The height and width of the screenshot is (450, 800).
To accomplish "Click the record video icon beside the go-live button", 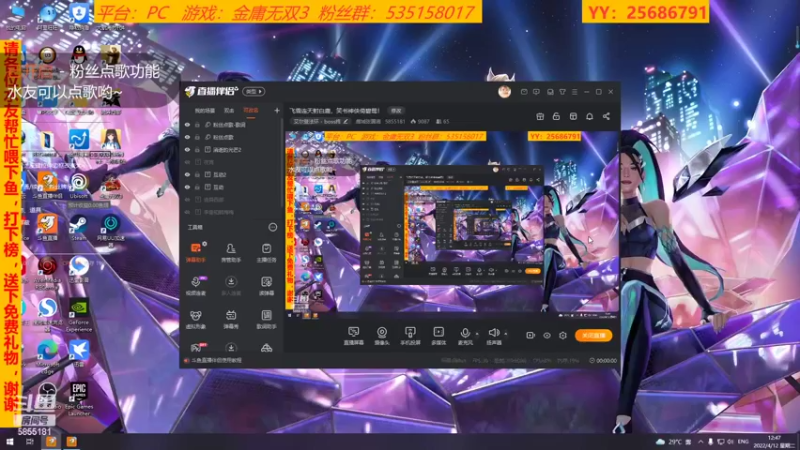I will (x=531, y=335).
